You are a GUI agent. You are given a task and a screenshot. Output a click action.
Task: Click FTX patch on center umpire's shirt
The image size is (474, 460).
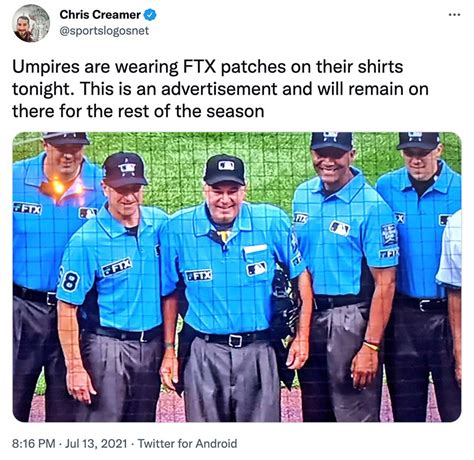(x=199, y=275)
